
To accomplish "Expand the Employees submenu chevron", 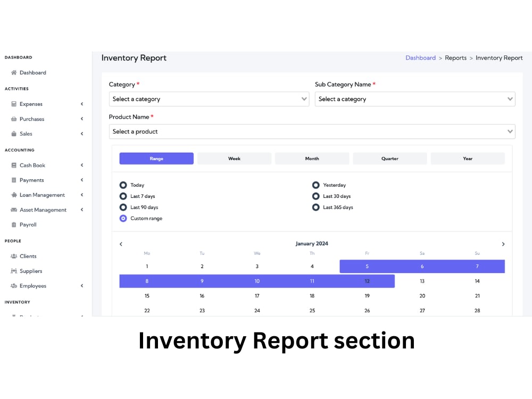I will pos(82,286).
